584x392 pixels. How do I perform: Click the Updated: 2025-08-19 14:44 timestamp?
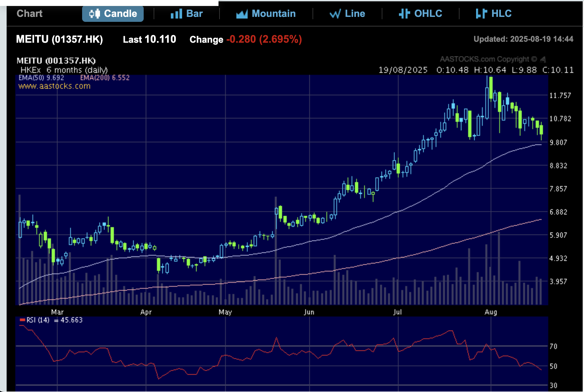[x=523, y=39]
